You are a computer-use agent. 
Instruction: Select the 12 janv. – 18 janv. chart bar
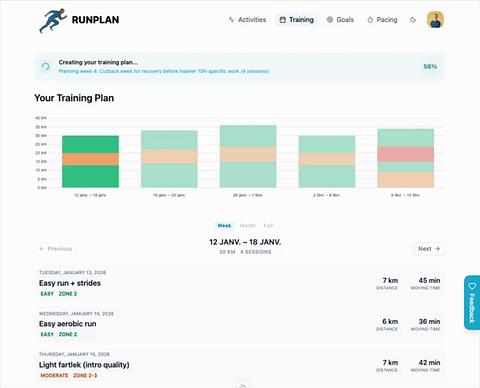(90, 162)
